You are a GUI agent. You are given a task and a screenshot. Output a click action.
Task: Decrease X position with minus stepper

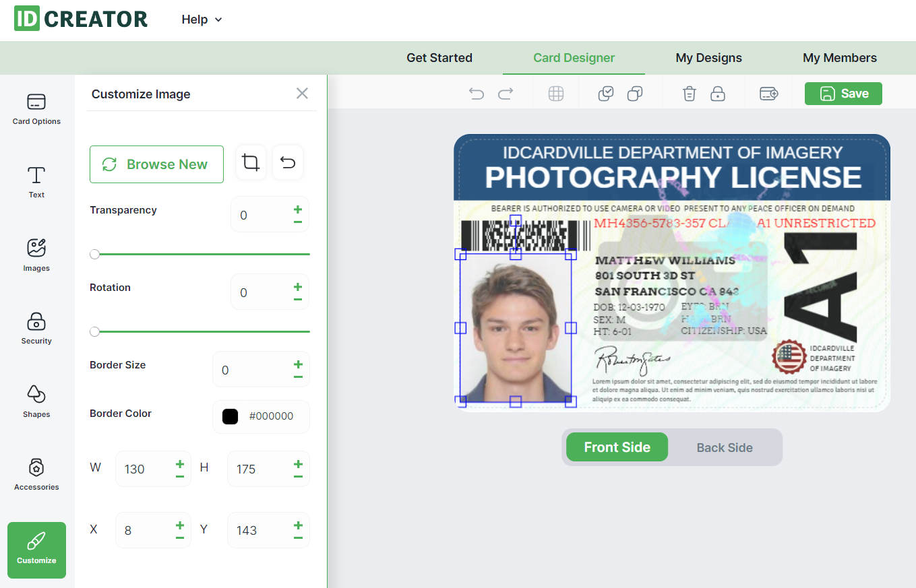180,537
